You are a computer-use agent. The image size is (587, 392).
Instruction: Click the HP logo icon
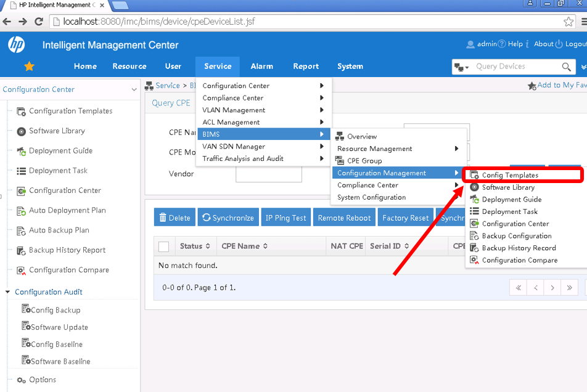tap(17, 45)
